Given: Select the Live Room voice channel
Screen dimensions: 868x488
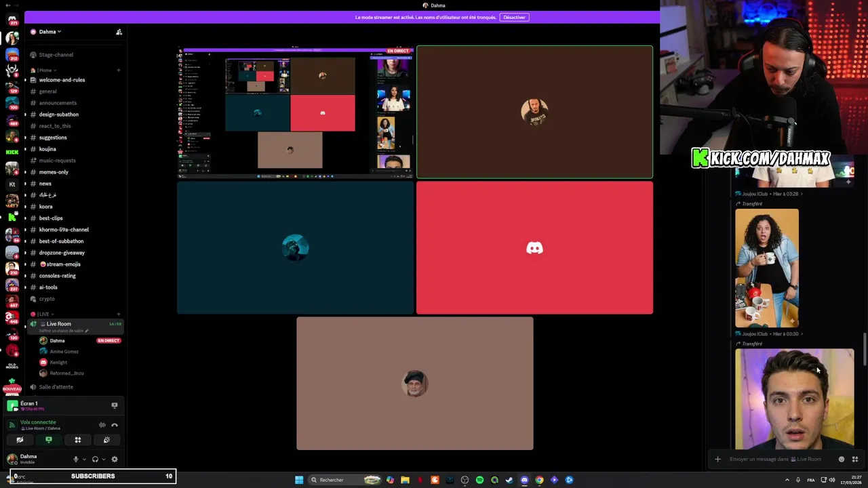Looking at the screenshot, I should 75,326.
